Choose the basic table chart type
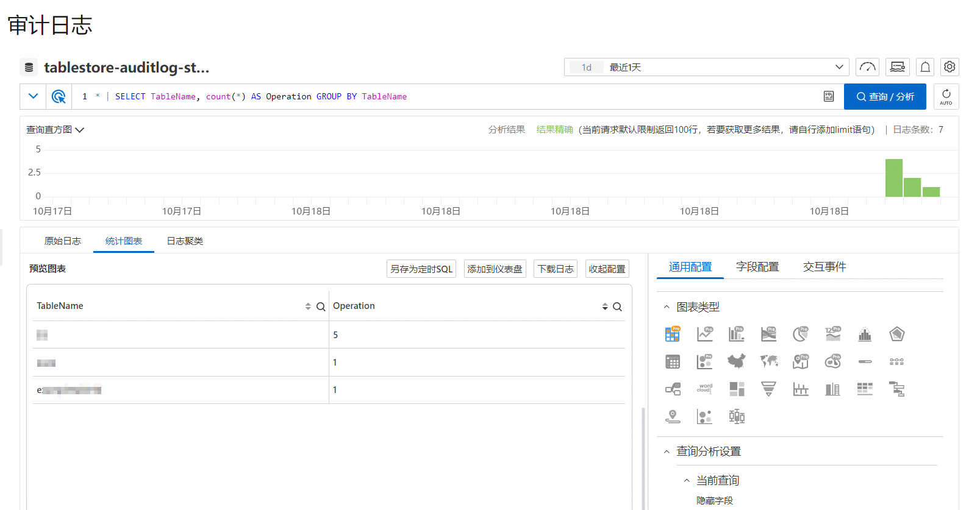Screen dimensions: 980x510 pyautogui.click(x=673, y=362)
